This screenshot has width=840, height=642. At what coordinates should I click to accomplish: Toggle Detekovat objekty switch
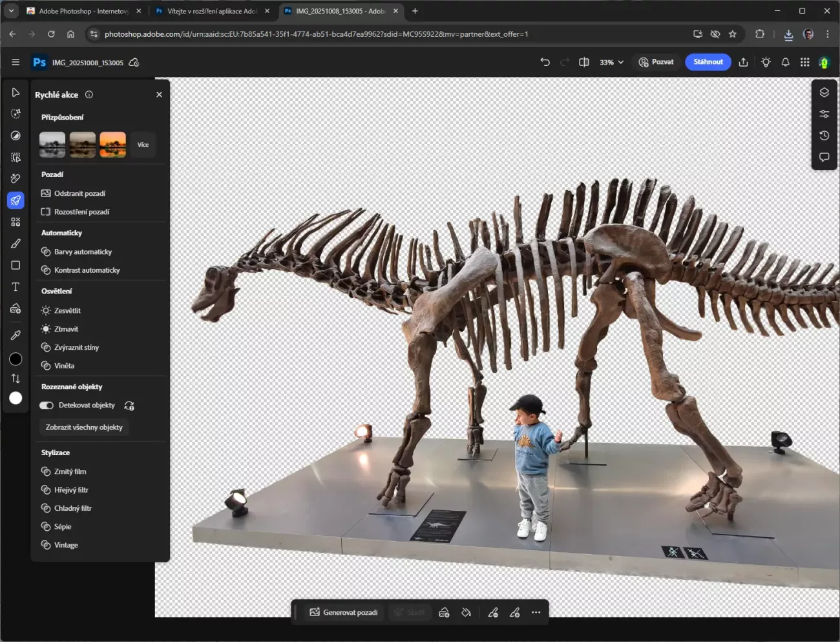47,405
